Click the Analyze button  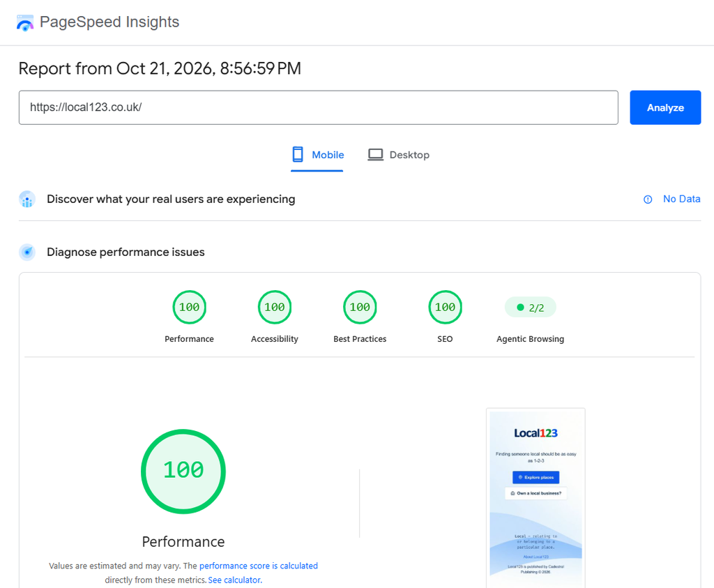665,107
